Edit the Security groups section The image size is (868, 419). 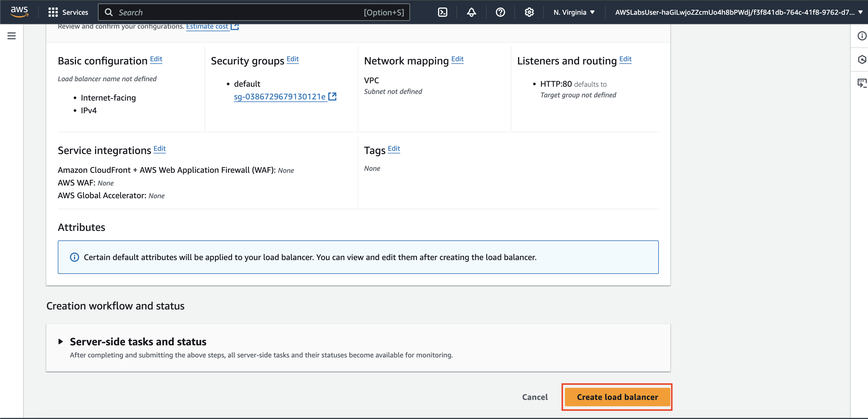[x=292, y=59]
